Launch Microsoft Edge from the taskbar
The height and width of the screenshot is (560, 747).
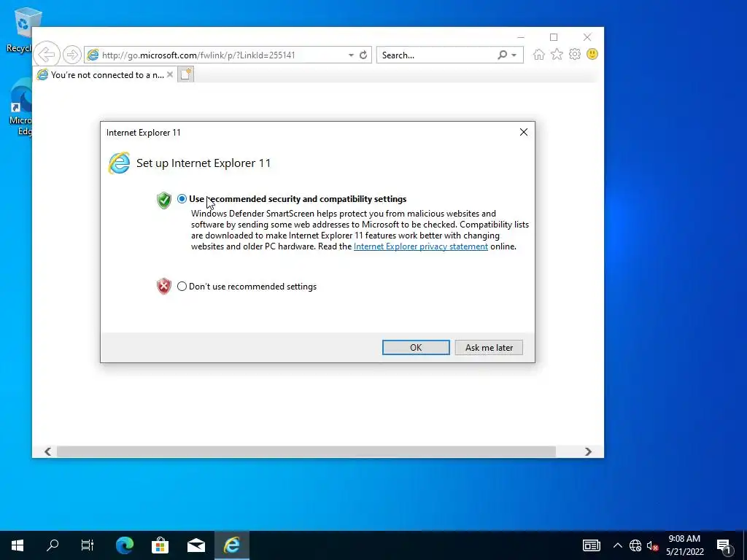coord(124,545)
